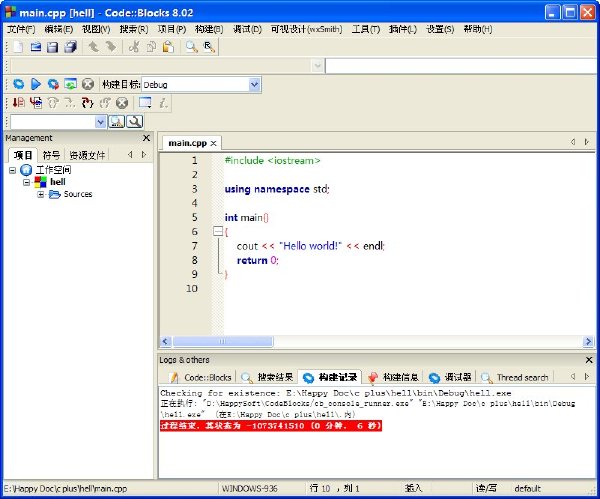
Task: Redo the edit with toolbar arrow
Action: point(111,47)
